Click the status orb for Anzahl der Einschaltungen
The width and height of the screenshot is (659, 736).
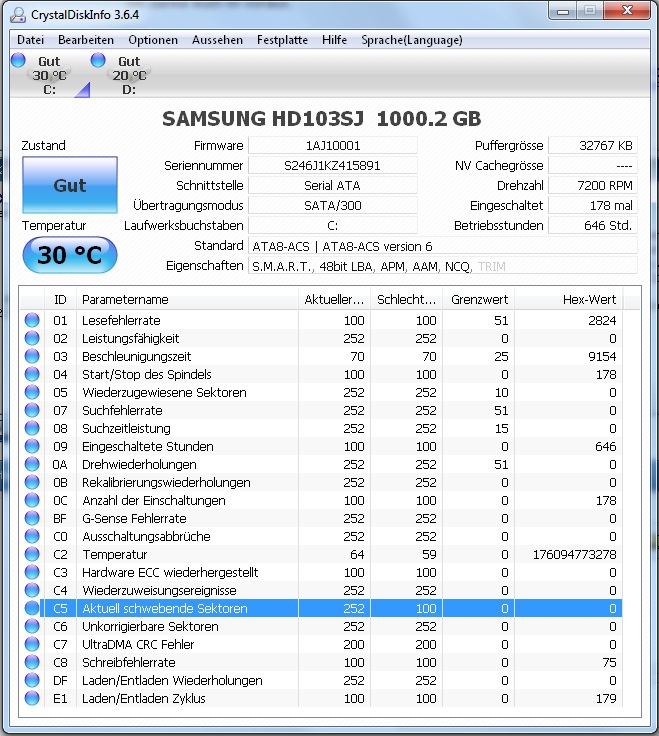32,500
